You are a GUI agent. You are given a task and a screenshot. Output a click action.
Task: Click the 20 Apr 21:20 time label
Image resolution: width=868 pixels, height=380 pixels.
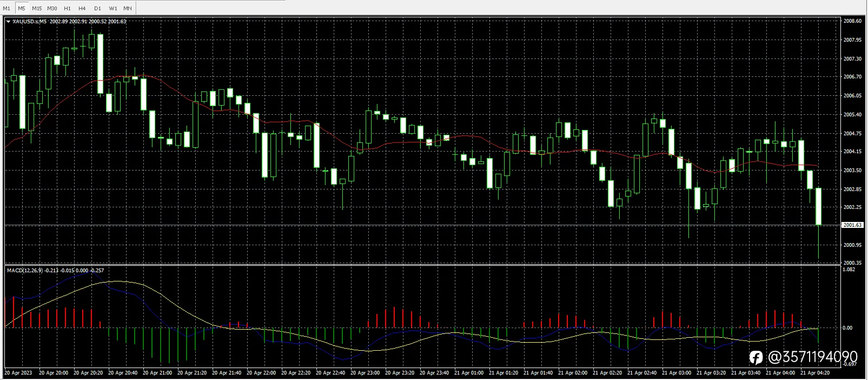tap(192, 373)
